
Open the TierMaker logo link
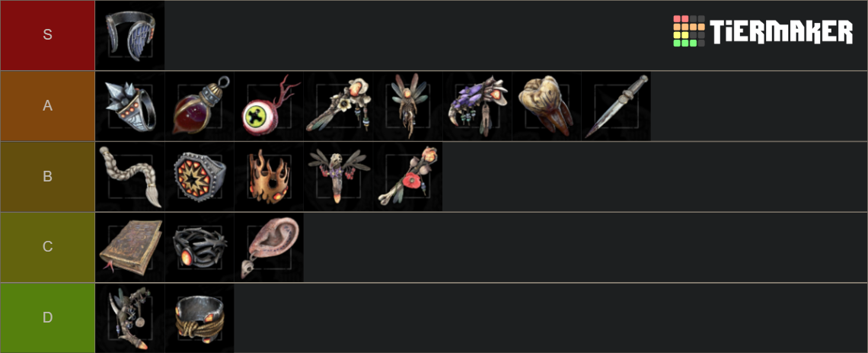pyautogui.click(x=763, y=31)
